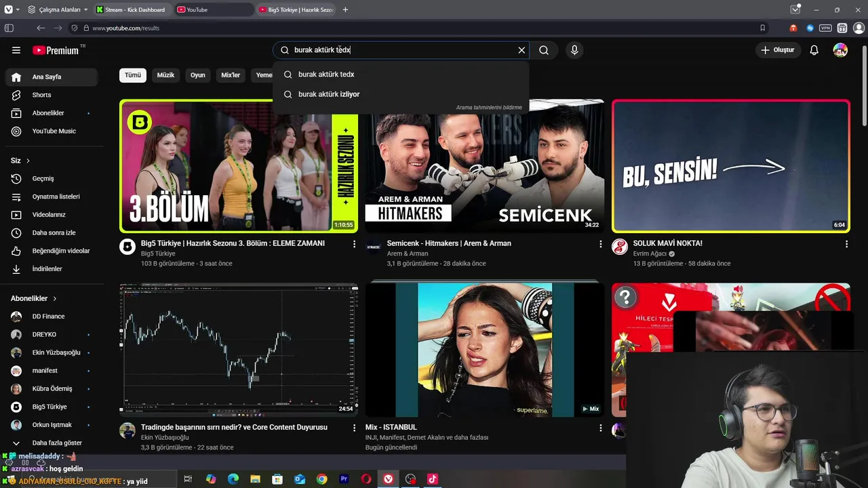Open more options for SOLUK MAVİ NOKTA
This screenshot has height=488, width=868.
pyautogui.click(x=846, y=244)
